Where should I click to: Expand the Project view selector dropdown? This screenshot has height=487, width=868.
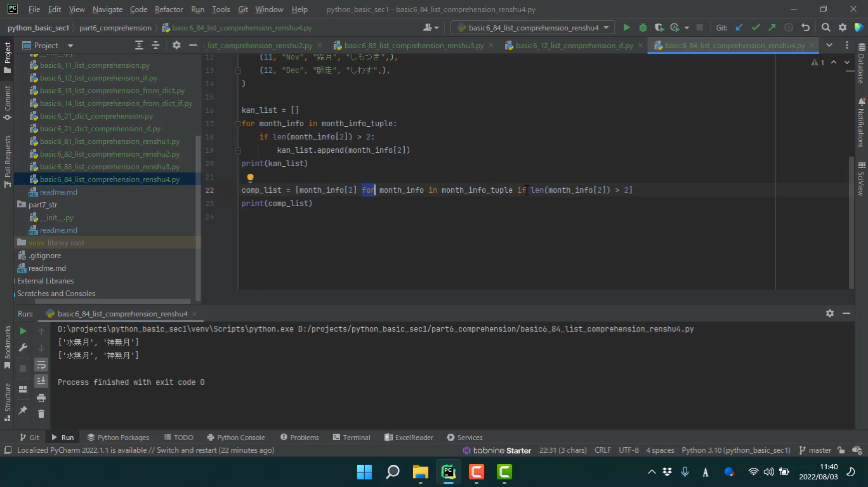[70, 46]
